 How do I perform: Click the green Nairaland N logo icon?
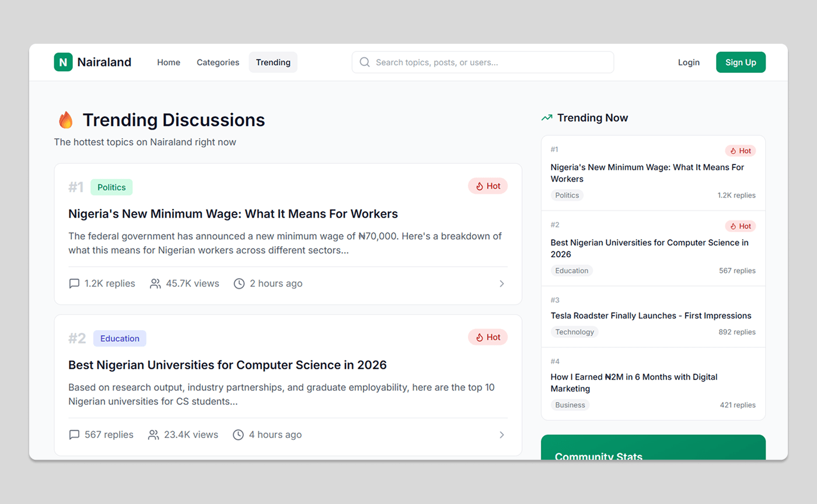[x=63, y=62]
